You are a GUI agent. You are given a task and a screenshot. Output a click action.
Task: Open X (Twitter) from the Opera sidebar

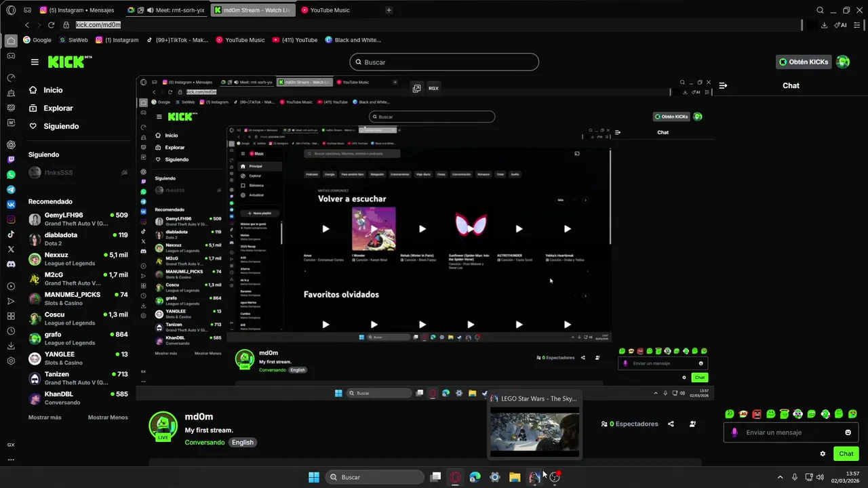[11, 249]
